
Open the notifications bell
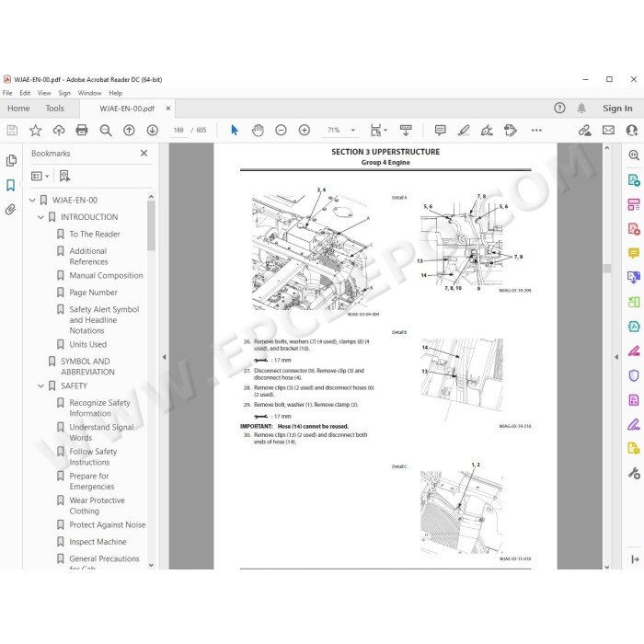[x=581, y=108]
